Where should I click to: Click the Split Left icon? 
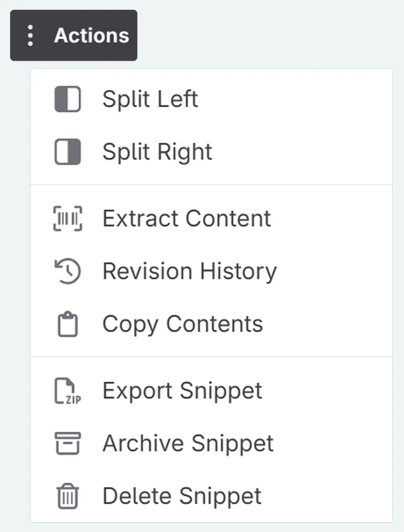click(x=67, y=99)
